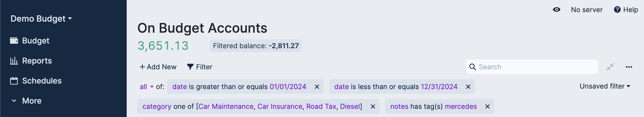
Task: Click into the Search field
Action: pos(536,67)
